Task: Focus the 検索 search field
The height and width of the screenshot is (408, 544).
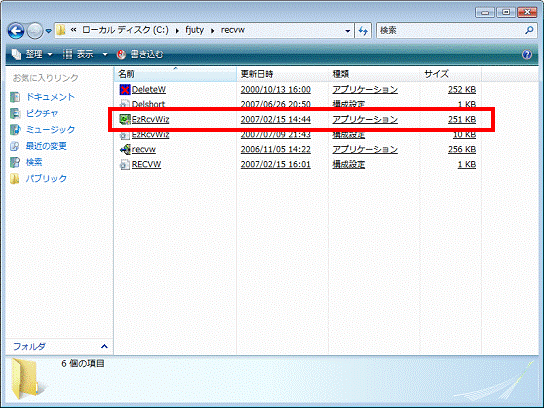Action: click(449, 31)
